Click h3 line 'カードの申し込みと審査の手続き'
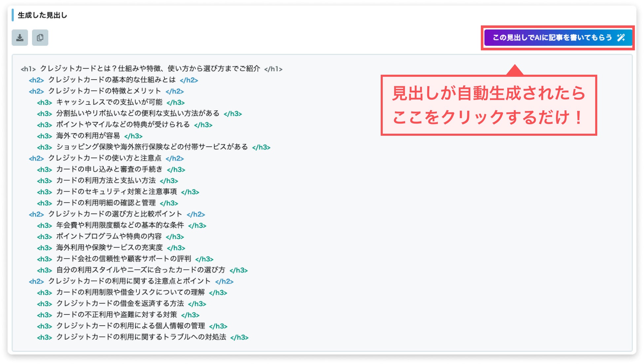The width and height of the screenshot is (644, 364). 109,169
